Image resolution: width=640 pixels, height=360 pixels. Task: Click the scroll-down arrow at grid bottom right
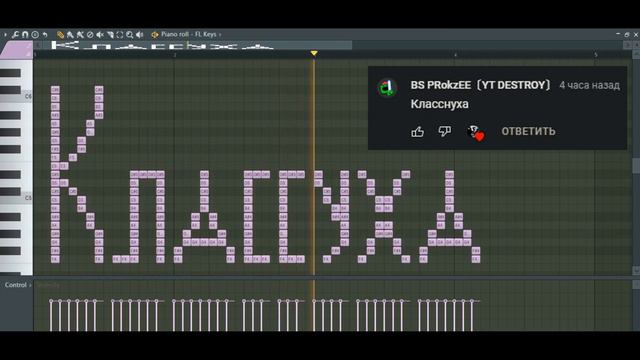point(636,271)
